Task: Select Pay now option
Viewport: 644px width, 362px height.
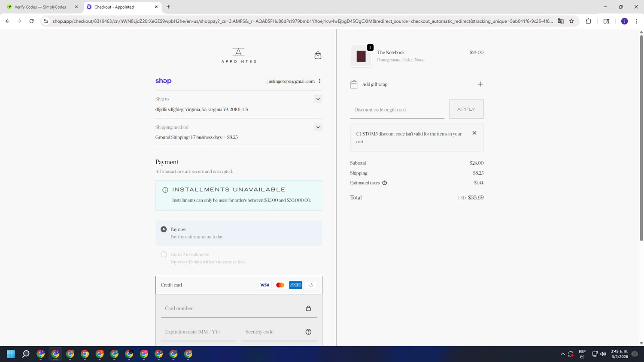Action: click(164, 229)
